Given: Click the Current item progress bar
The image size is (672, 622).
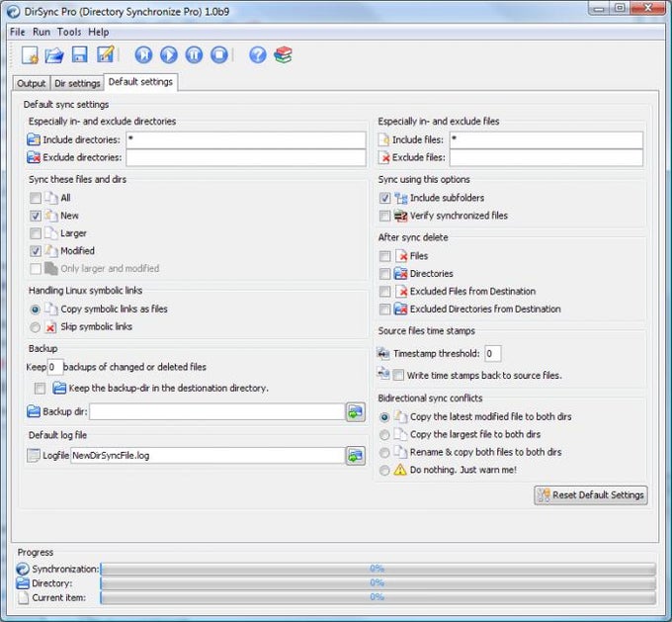Looking at the screenshot, I should click(x=378, y=597).
